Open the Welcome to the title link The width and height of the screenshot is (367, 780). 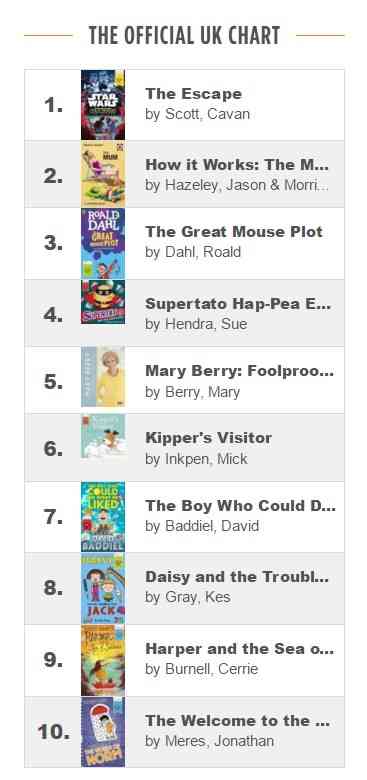[x=238, y=720]
